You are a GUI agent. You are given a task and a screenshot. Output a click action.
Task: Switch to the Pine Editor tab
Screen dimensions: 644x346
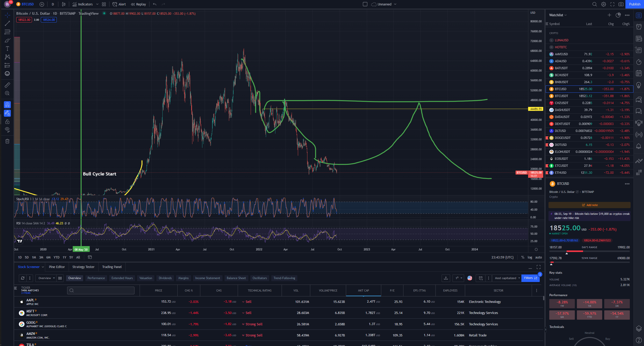tap(57, 267)
